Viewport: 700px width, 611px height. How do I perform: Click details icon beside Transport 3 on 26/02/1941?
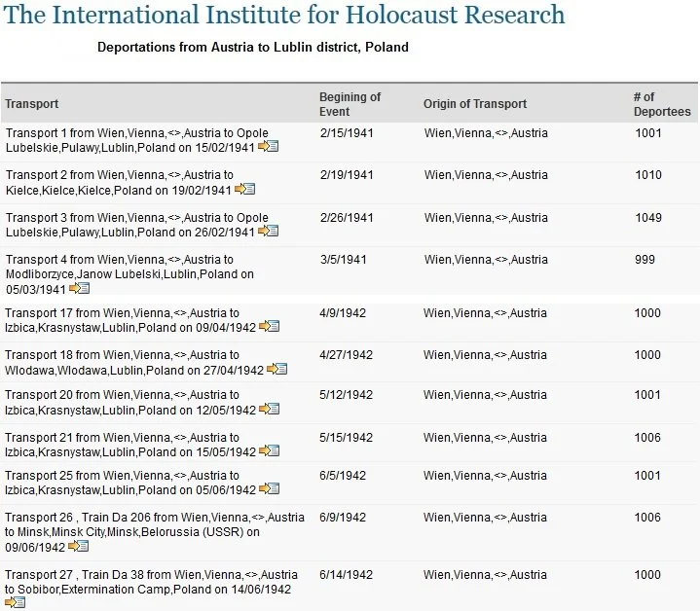pos(269,231)
